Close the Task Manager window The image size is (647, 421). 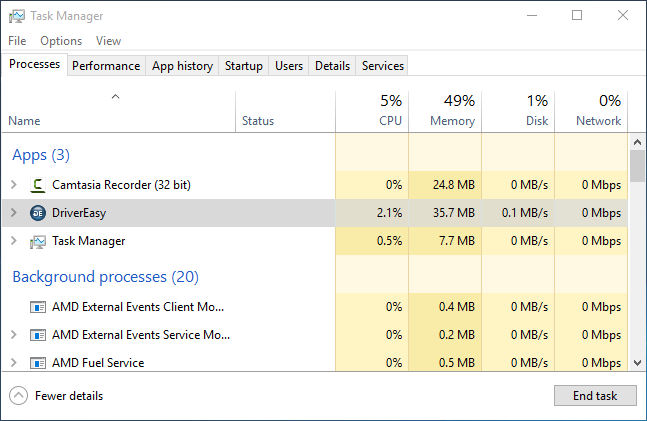[x=623, y=16]
